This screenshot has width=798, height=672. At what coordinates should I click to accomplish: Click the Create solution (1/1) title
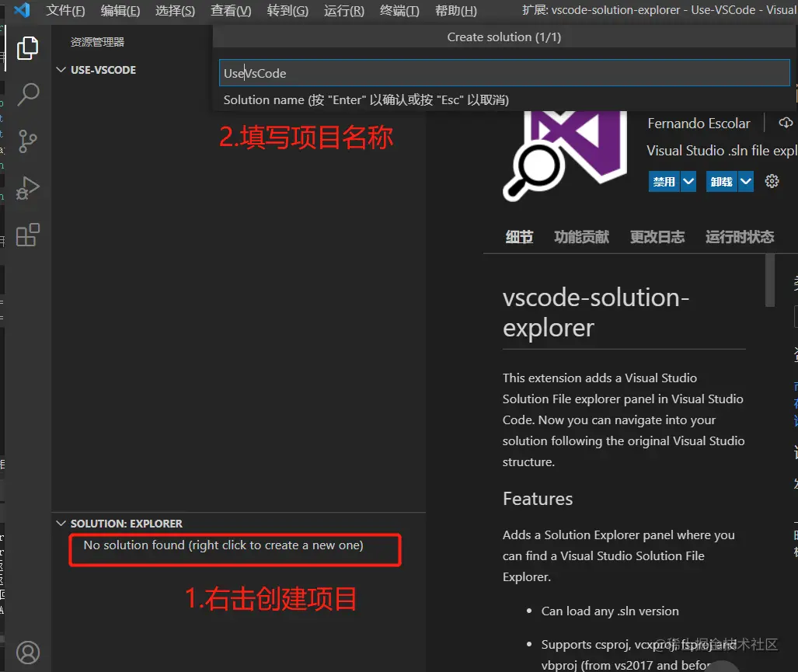point(504,37)
